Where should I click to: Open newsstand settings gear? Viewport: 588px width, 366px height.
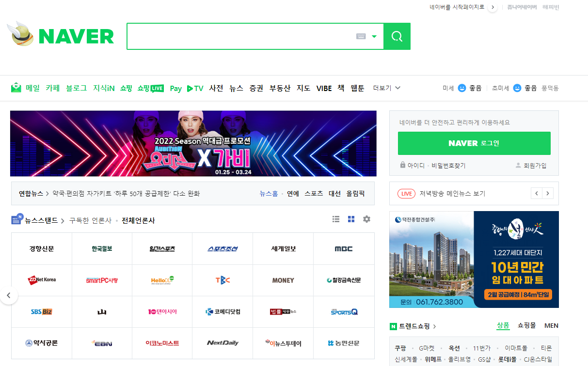[x=366, y=219]
